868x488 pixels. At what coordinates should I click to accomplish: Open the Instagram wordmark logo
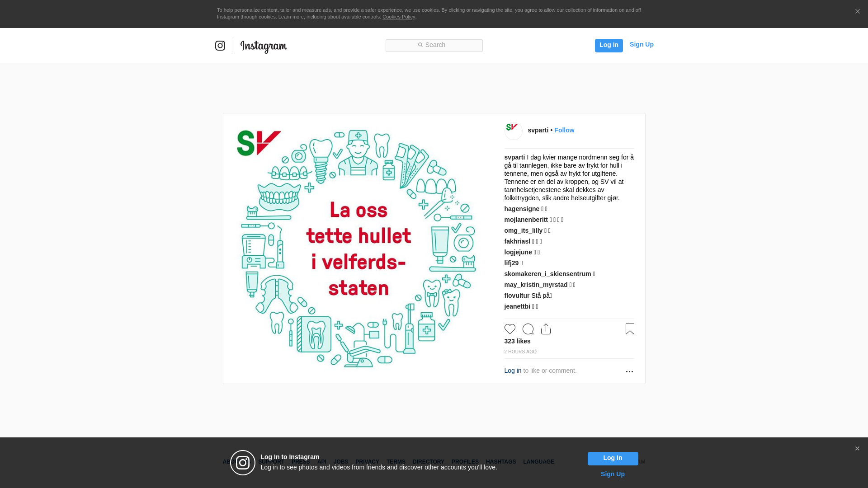(x=264, y=46)
